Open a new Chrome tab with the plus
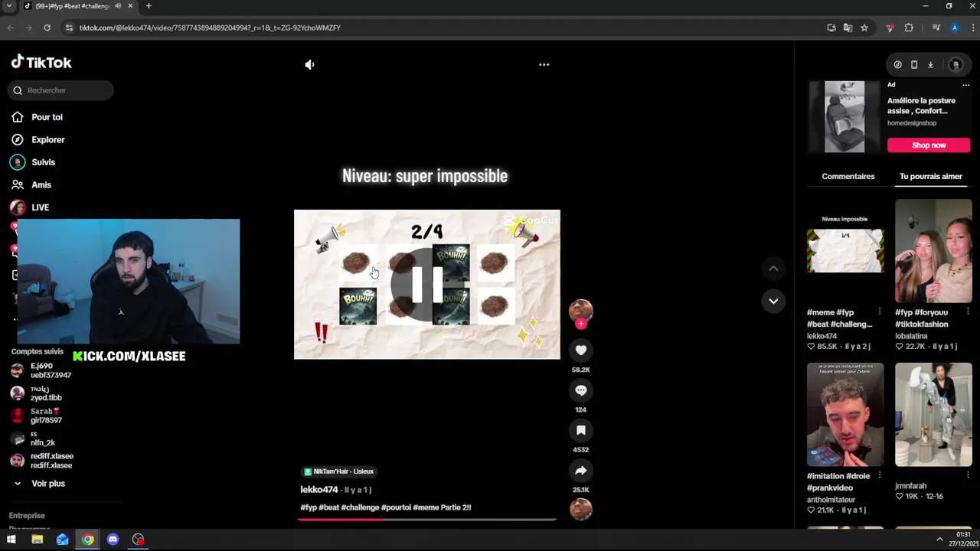980x551 pixels. click(x=149, y=6)
